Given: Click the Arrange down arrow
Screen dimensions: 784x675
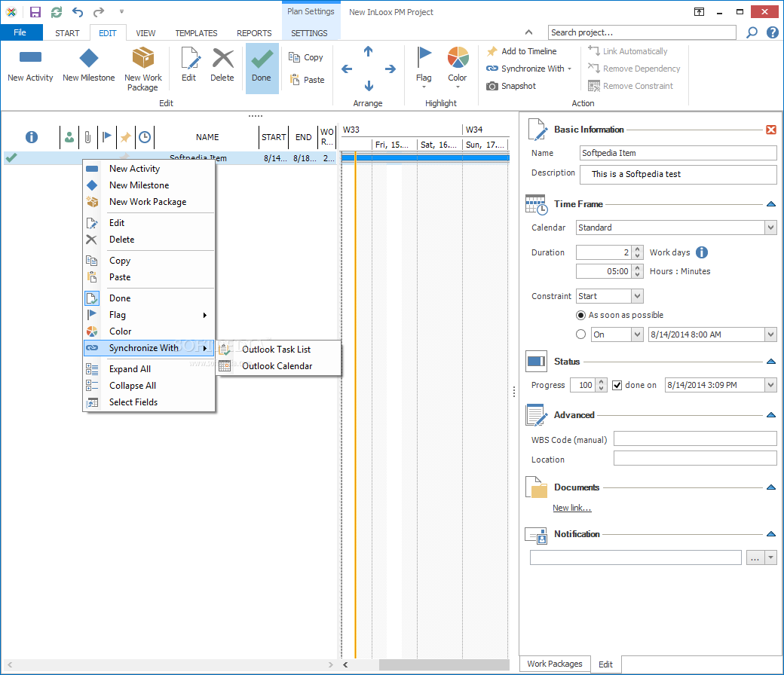Looking at the screenshot, I should [x=369, y=86].
